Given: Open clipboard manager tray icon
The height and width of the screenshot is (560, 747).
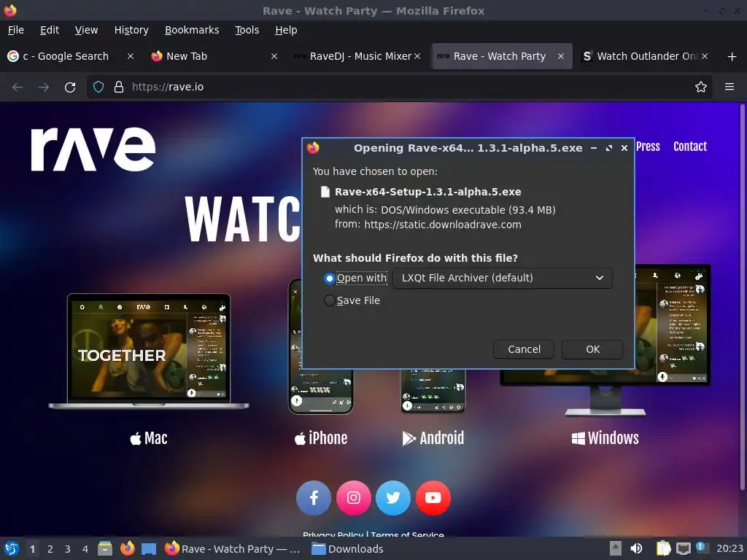Looking at the screenshot, I should click(x=662, y=548).
